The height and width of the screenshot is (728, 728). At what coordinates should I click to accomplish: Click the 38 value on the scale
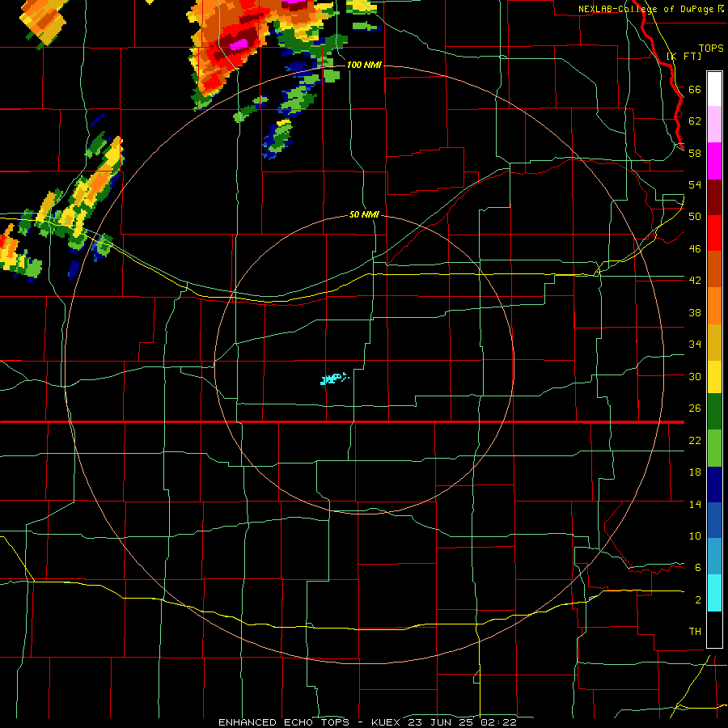point(695,312)
